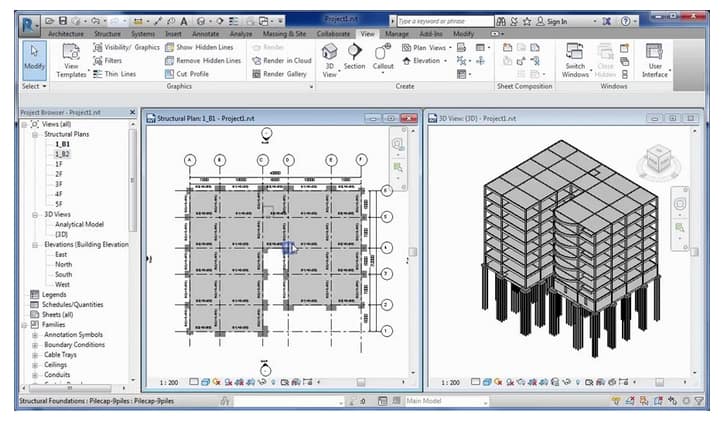Image resolution: width=722 pixels, height=421 pixels.
Task: Select the West elevation
Action: (x=62, y=285)
